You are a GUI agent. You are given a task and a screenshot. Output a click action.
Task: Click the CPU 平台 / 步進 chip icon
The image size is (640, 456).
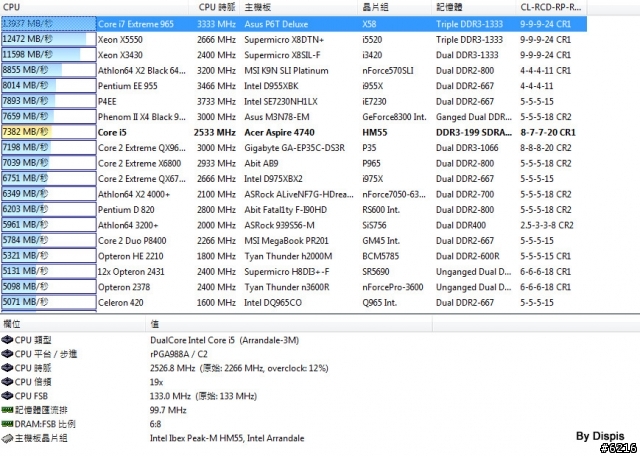pyautogui.click(x=7, y=354)
